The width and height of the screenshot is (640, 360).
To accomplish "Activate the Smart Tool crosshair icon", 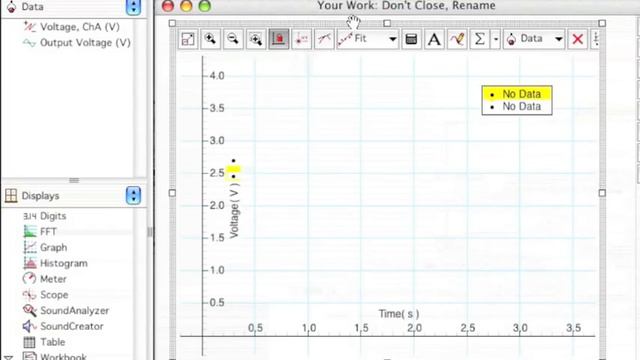I will coord(302,39).
